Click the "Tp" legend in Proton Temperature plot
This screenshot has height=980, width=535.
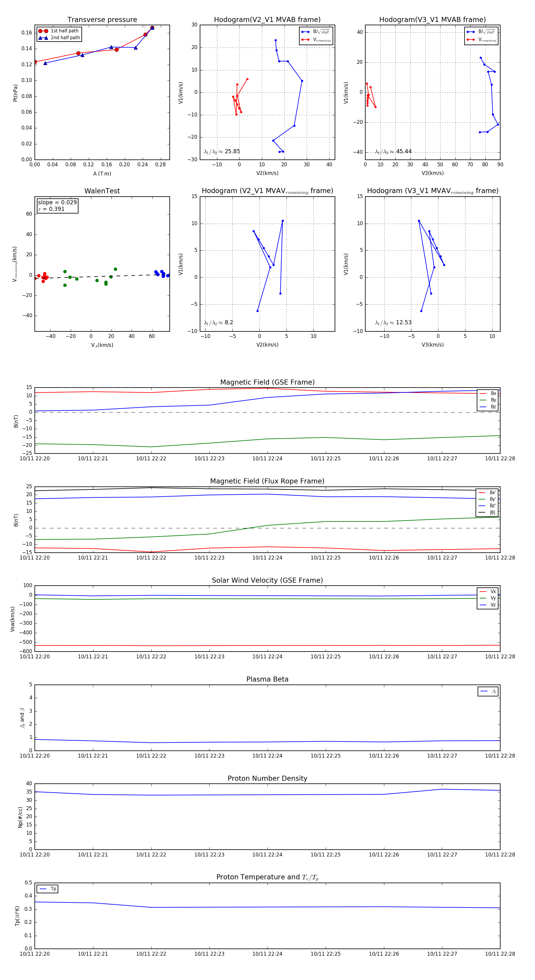[x=48, y=889]
